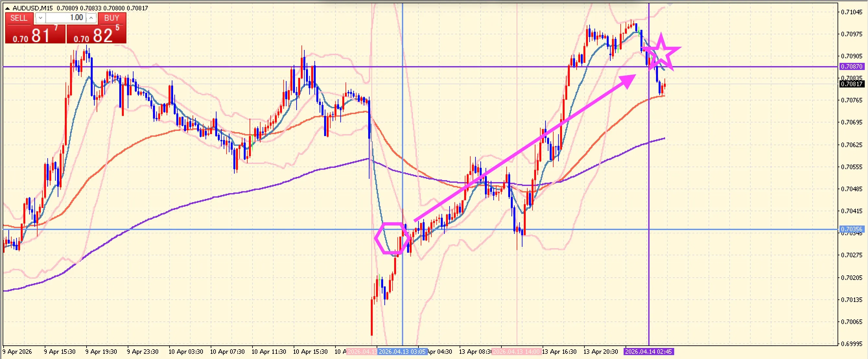Click the 0.71045 price scale label
The image size is (868, 359).
tap(851, 12)
